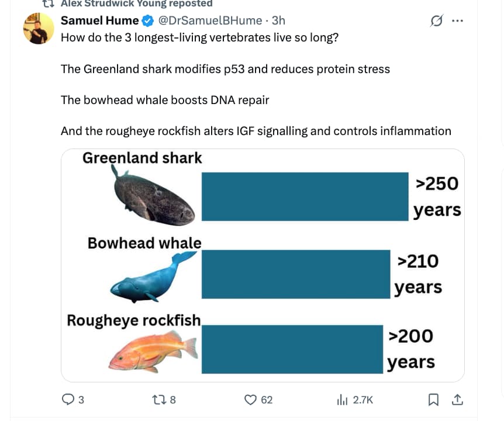This screenshot has height=421, width=504.
Task: Open the three-dot more options menu
Action: click(x=457, y=21)
